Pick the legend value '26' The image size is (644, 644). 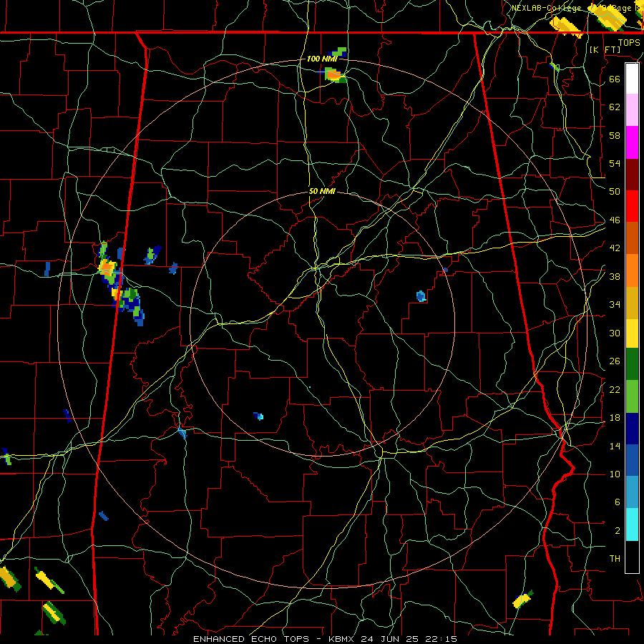615,361
